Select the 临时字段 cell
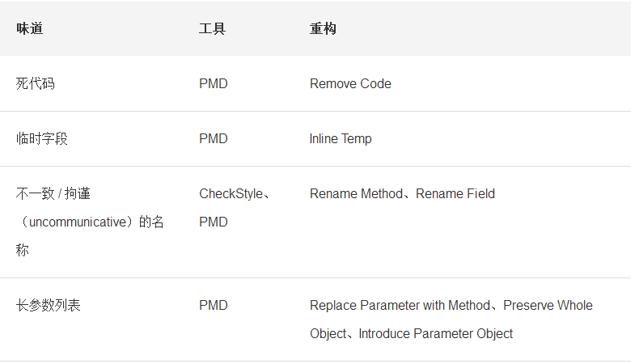The image size is (639, 364). [x=42, y=138]
